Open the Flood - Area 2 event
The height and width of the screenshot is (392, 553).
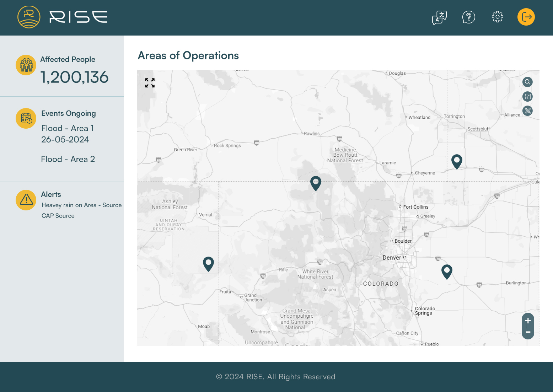tap(68, 159)
